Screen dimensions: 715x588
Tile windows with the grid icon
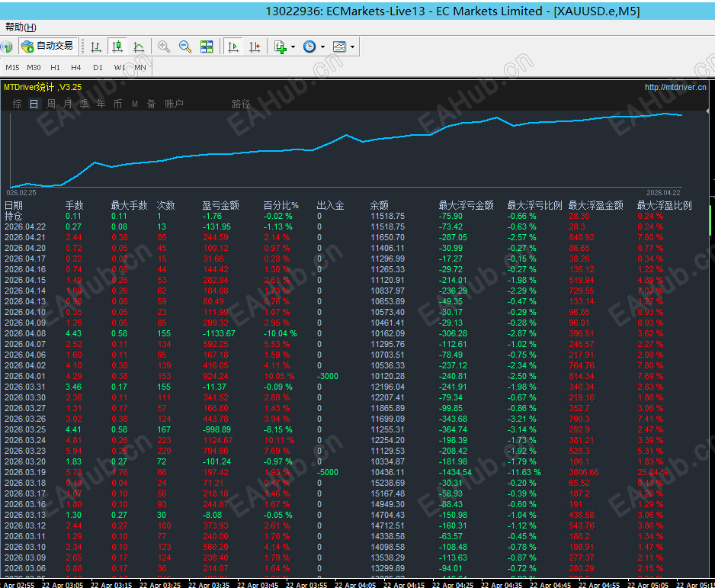point(207,47)
